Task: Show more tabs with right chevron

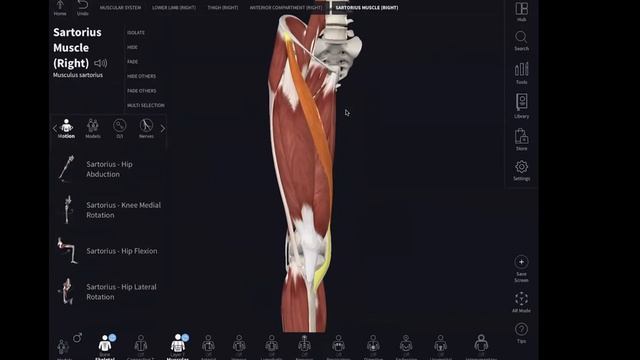Action: click(162, 129)
